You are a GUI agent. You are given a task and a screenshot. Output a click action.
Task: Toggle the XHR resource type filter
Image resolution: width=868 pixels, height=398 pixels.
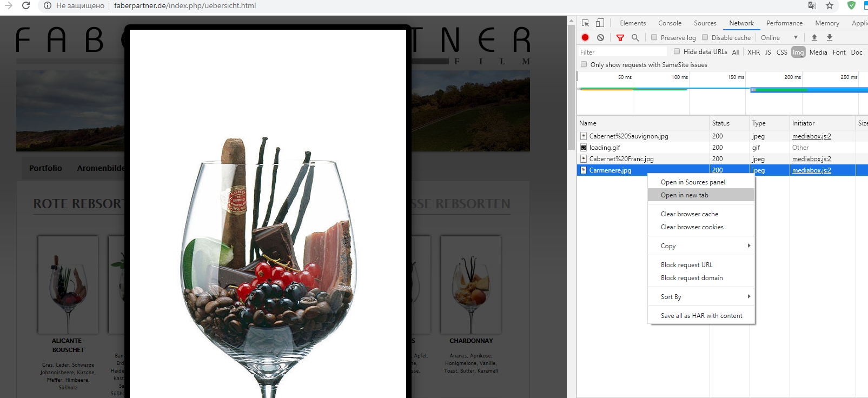point(753,52)
